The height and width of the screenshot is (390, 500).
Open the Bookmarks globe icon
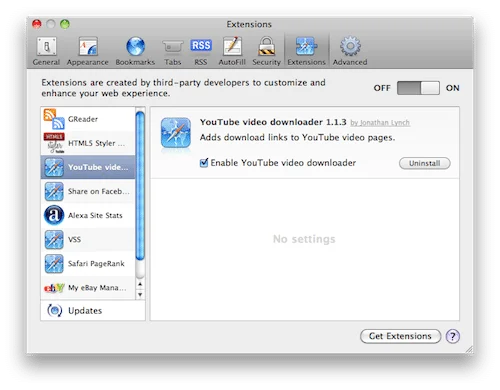(135, 46)
